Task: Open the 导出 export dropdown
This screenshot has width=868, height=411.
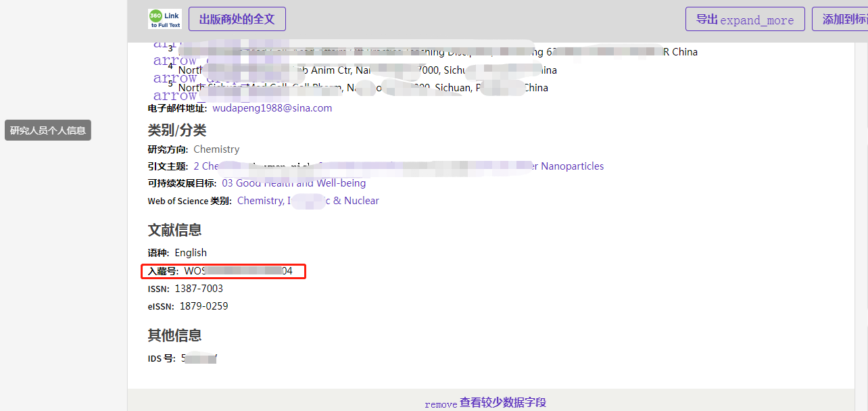Action: pyautogui.click(x=745, y=20)
